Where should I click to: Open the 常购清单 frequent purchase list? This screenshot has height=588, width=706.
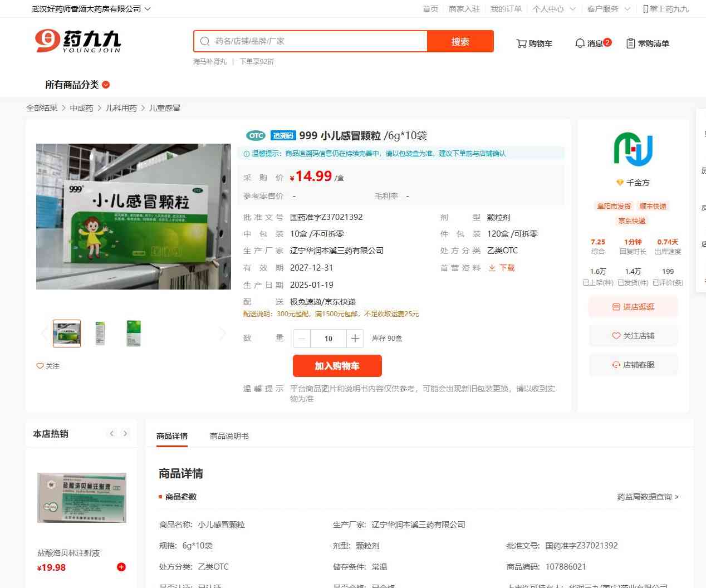coord(648,43)
